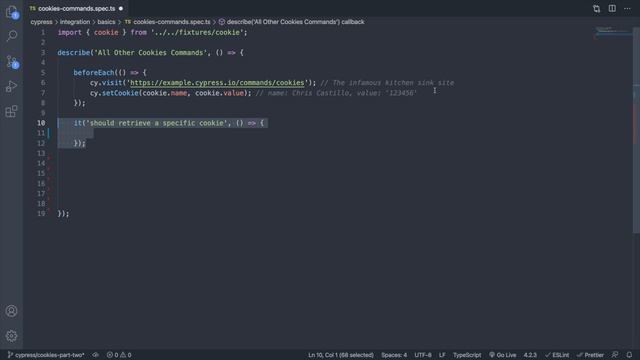Screen dimensions: 640x360
Task: Click the minimap code overview
Action: click(x=612, y=33)
